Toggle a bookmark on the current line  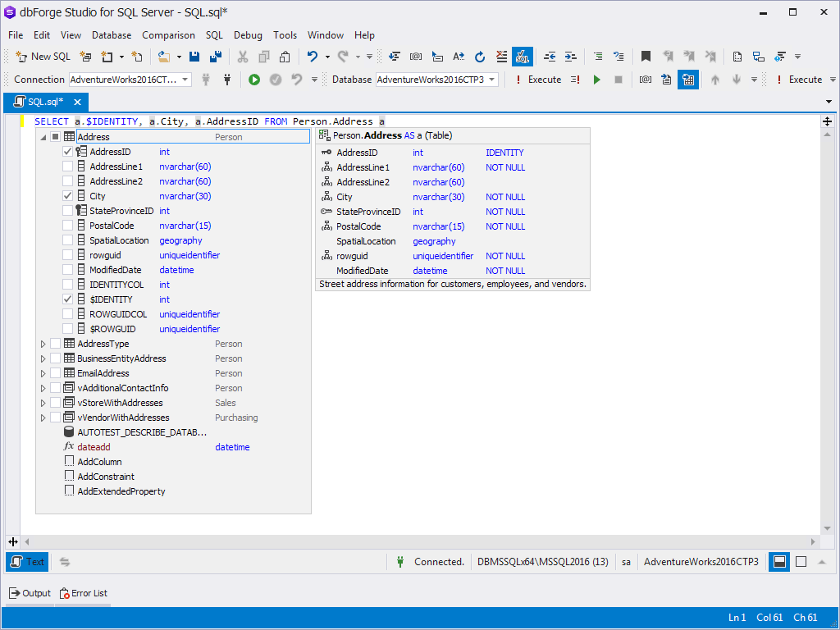point(646,57)
